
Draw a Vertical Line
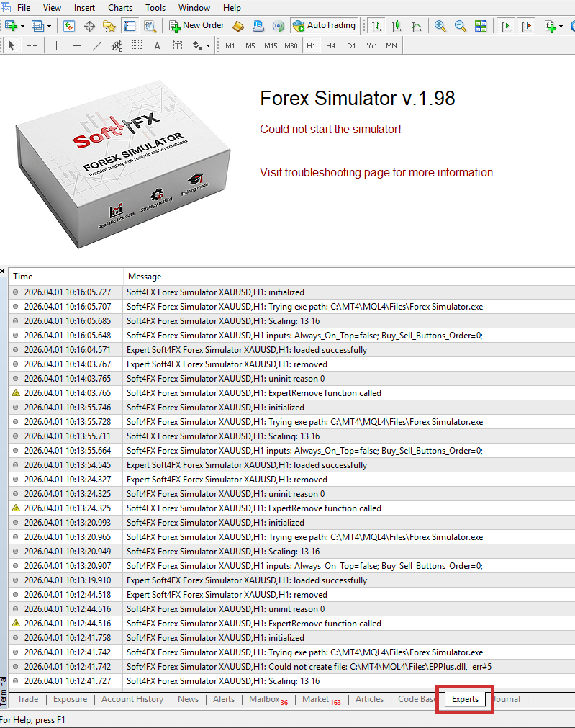point(57,45)
